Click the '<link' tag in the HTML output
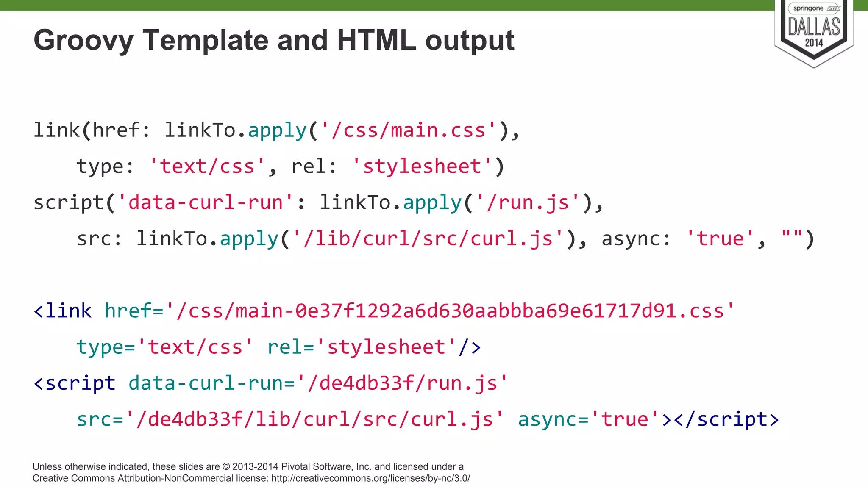Viewport: 868px width, 488px height. [x=63, y=311]
